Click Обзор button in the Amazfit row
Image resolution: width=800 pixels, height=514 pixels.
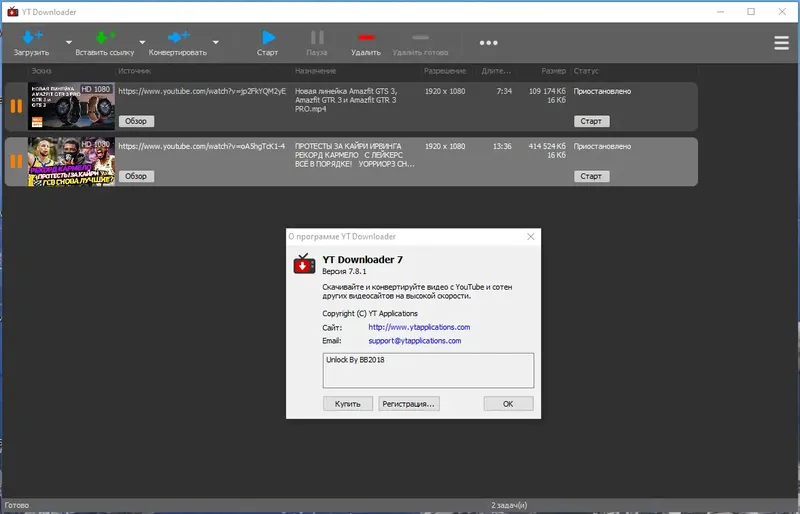136,121
